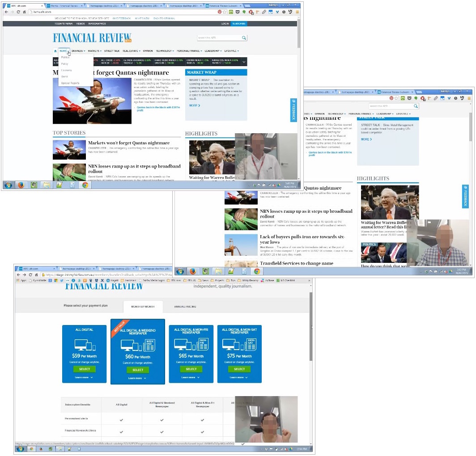Click Pinterest extension icon in top-left window
This screenshot has height=456, width=476.
click(x=220, y=12)
